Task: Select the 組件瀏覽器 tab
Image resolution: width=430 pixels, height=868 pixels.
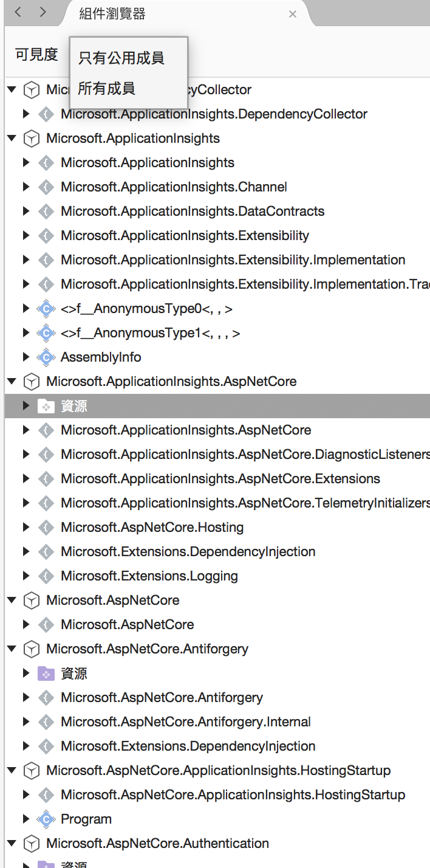Action: [112, 14]
